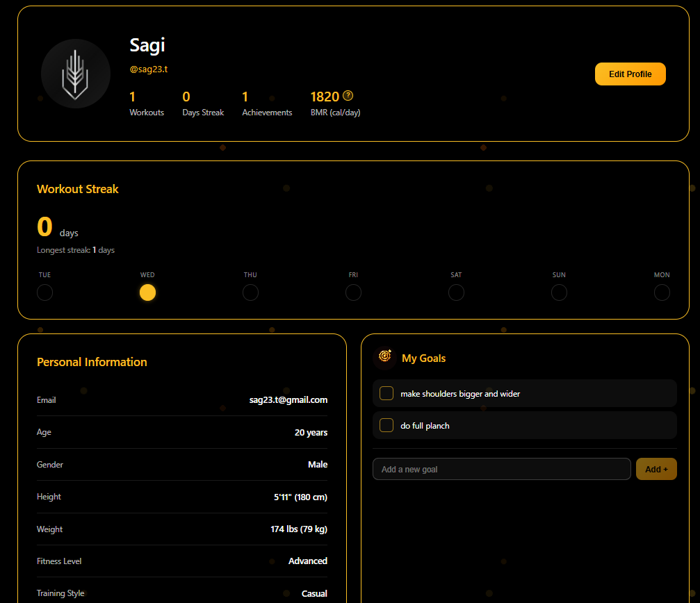Select the FRI streak circle
This screenshot has width=700, height=603.
pyautogui.click(x=353, y=292)
